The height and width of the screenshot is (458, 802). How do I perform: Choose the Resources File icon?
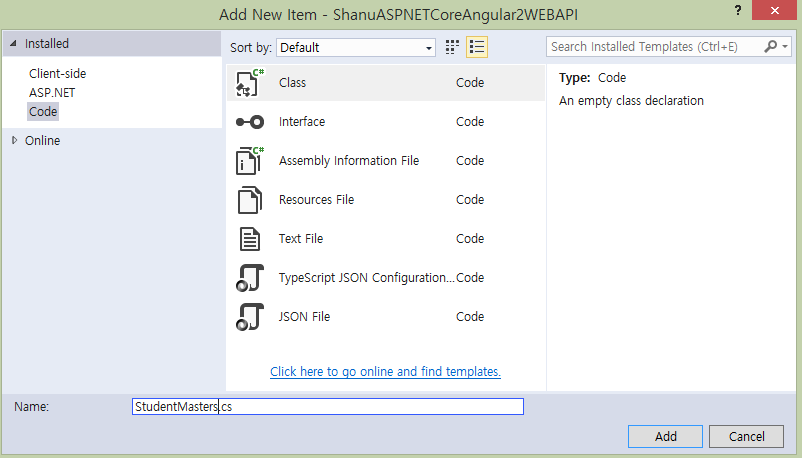tap(249, 200)
